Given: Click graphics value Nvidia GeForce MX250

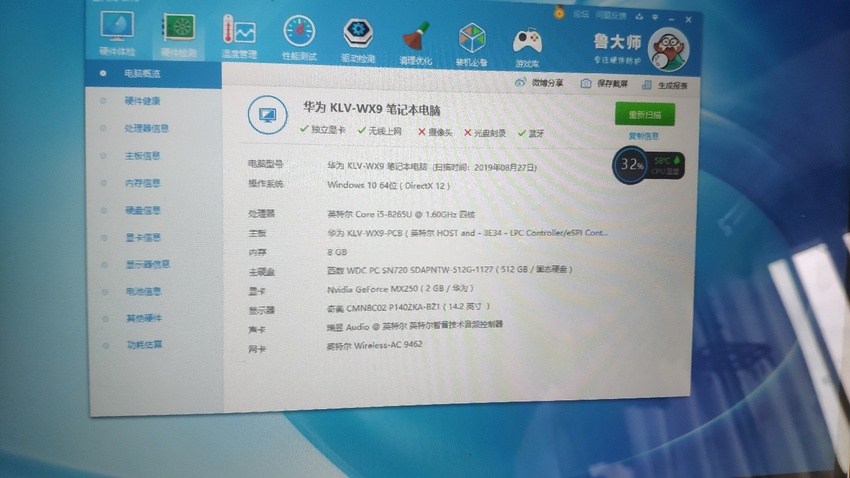Looking at the screenshot, I should (x=400, y=289).
